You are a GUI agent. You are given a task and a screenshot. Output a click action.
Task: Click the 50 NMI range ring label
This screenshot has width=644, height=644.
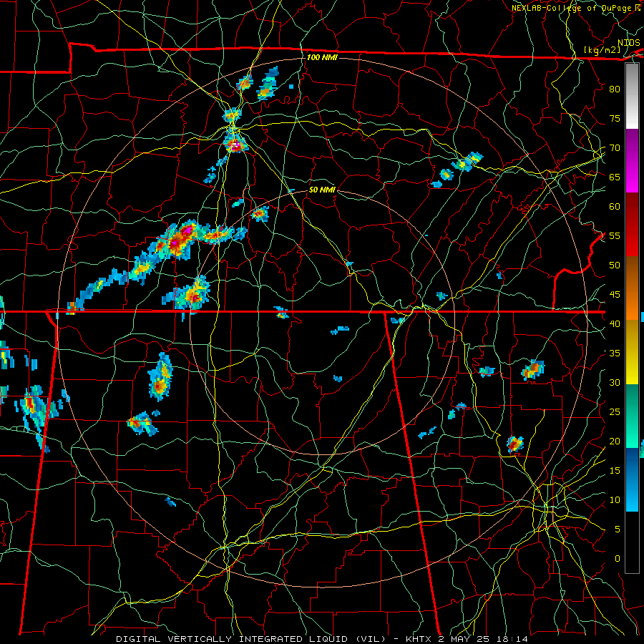click(322, 190)
